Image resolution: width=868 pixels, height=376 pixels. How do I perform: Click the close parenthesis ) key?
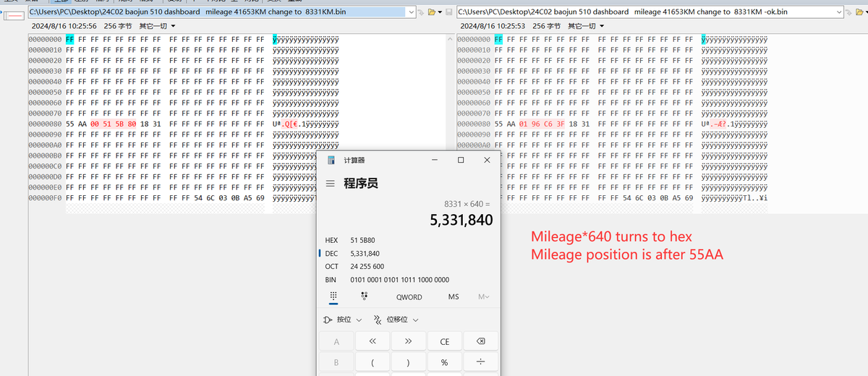tap(408, 362)
